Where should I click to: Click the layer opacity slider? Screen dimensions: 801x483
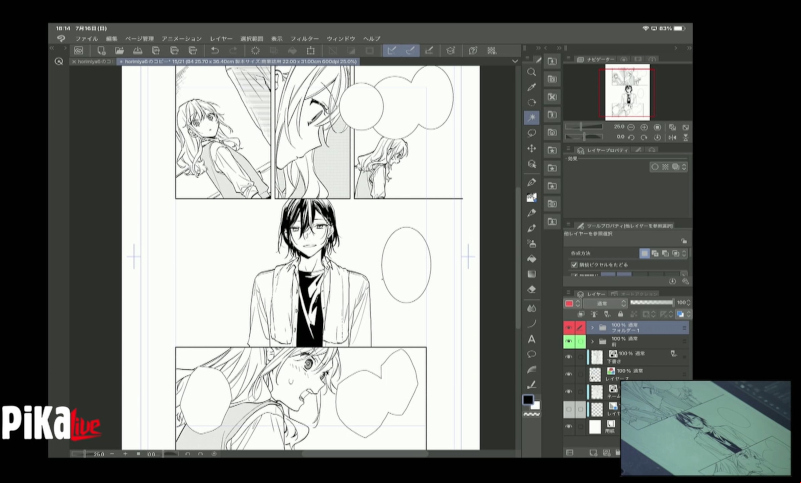[x=651, y=303]
